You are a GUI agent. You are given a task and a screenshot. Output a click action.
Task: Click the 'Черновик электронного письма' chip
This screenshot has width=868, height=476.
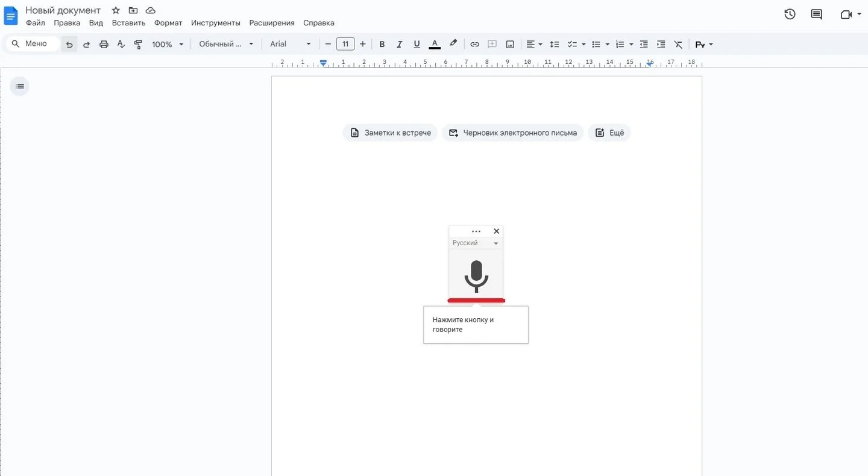coord(513,133)
